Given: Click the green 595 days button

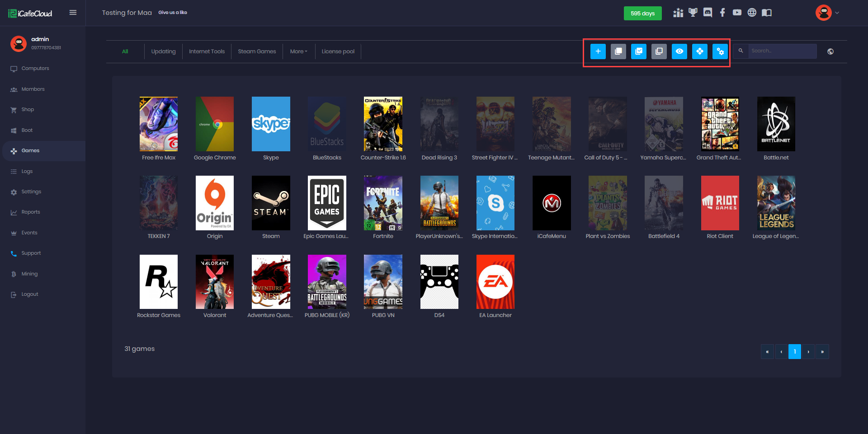Looking at the screenshot, I should 642,14.
